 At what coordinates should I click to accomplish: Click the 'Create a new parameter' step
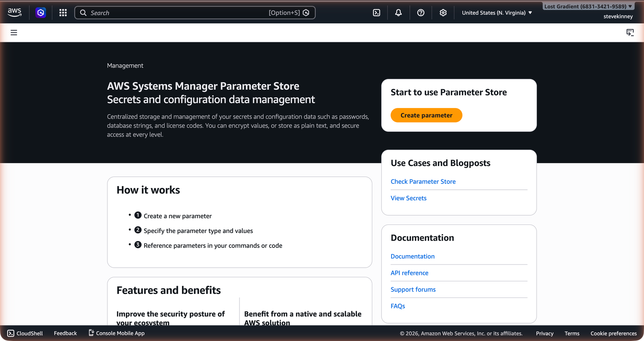pyautogui.click(x=178, y=216)
